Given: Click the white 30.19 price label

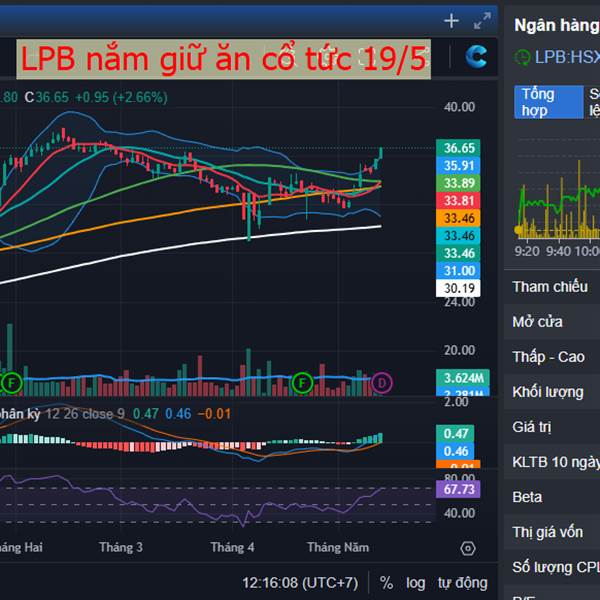Looking at the screenshot, I should [x=458, y=288].
